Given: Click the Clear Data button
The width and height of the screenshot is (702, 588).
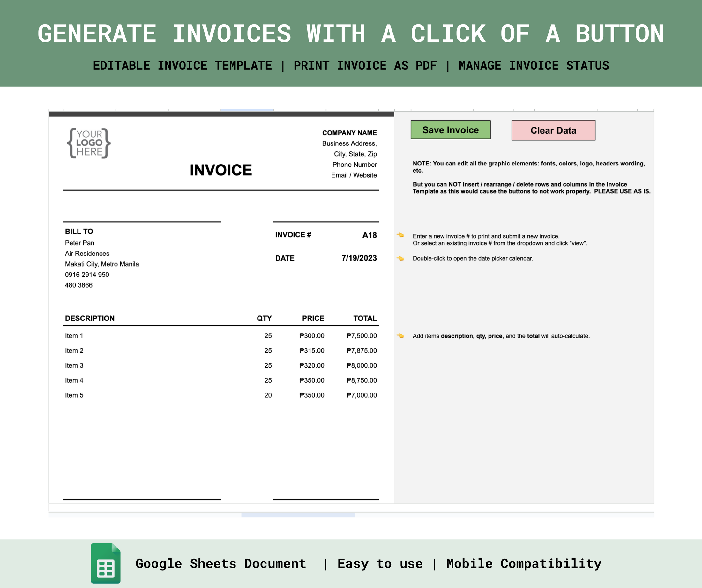Looking at the screenshot, I should pos(553,130).
